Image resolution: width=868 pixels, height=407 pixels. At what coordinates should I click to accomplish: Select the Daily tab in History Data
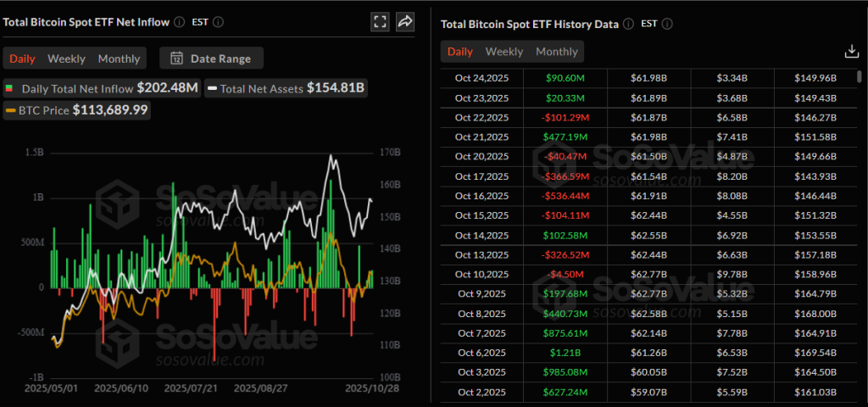(x=460, y=52)
